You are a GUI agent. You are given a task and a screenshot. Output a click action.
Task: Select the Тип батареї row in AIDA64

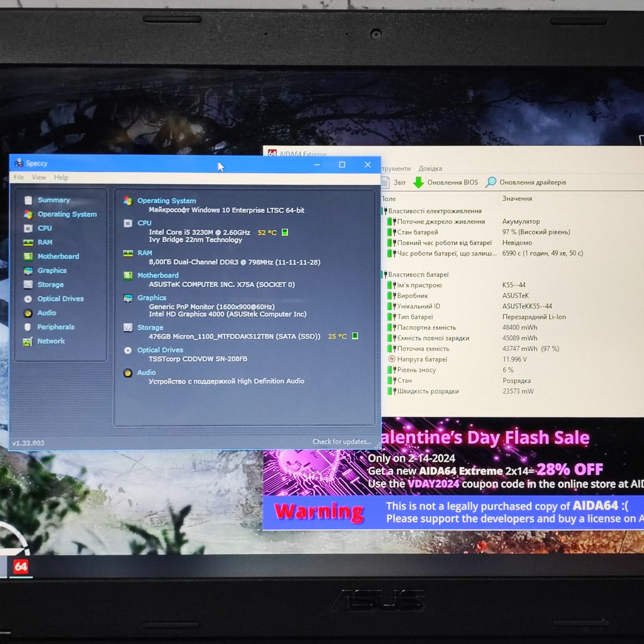[x=513, y=317]
